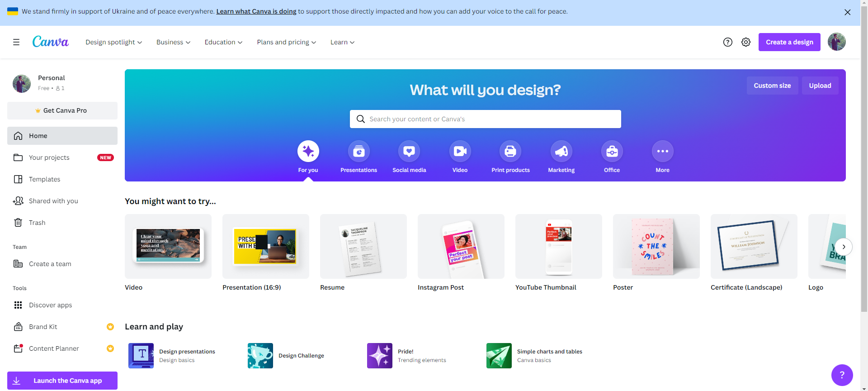Image resolution: width=868 pixels, height=391 pixels.
Task: Select the Social media category icon
Action: point(409,151)
